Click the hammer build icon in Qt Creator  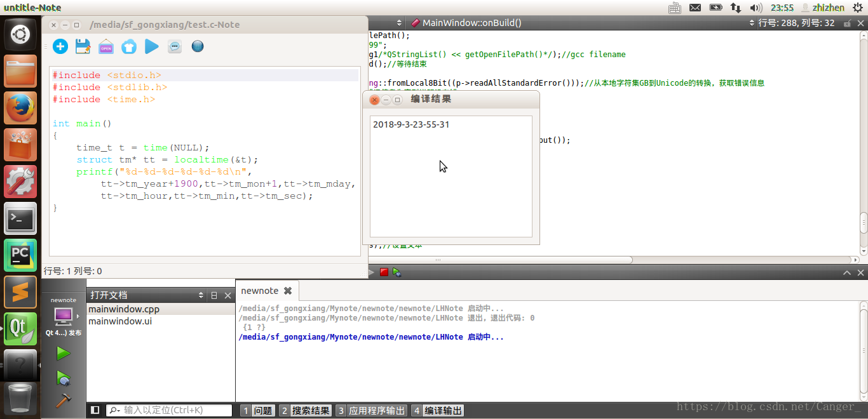[63, 401]
